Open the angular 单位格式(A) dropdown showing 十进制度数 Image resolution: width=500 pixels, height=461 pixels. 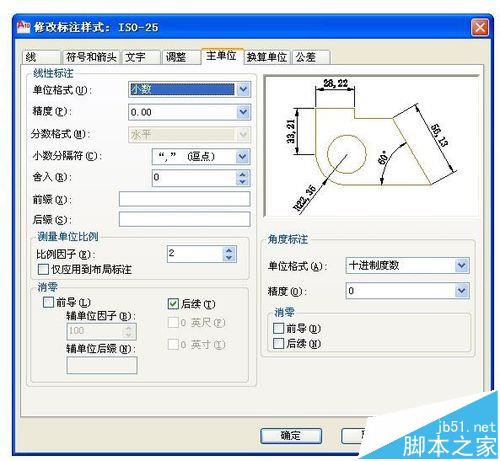click(462, 265)
